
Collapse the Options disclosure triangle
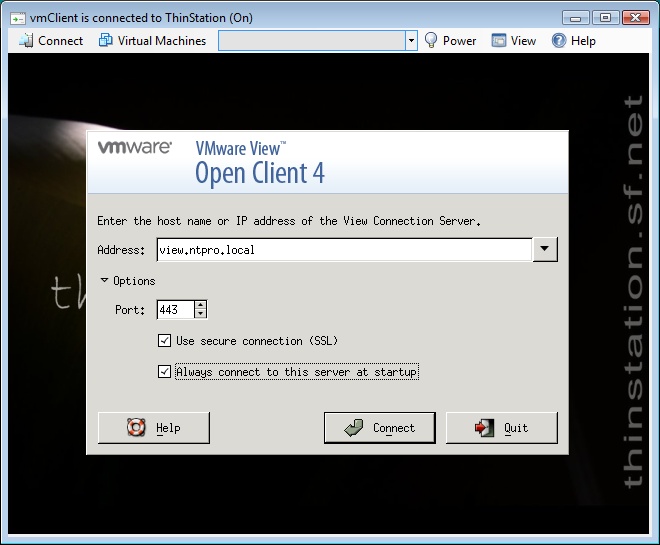[x=104, y=280]
